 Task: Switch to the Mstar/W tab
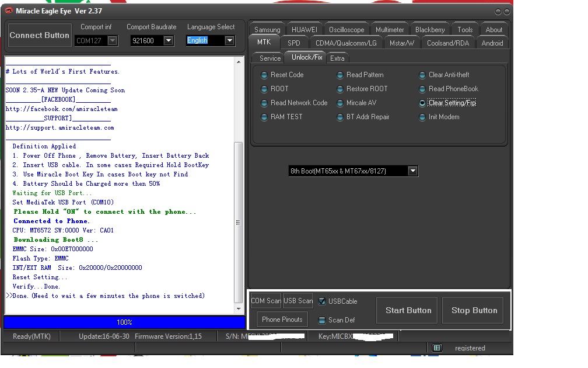pyautogui.click(x=401, y=43)
